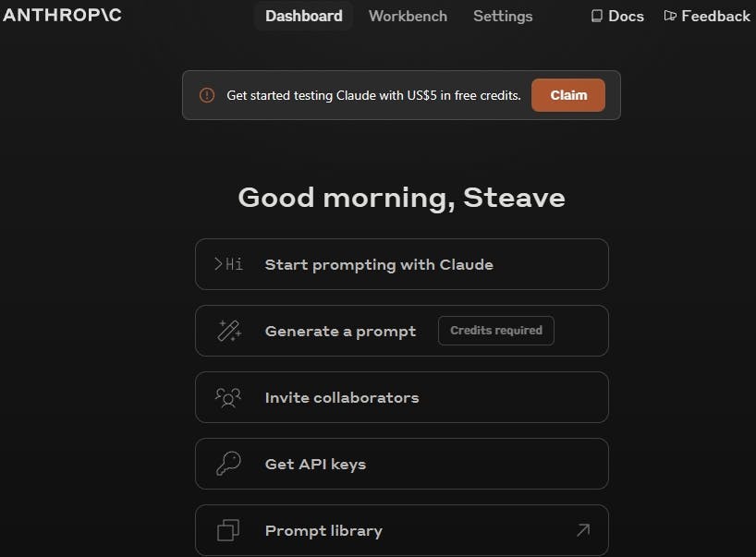Click the Docs book icon

tap(597, 16)
